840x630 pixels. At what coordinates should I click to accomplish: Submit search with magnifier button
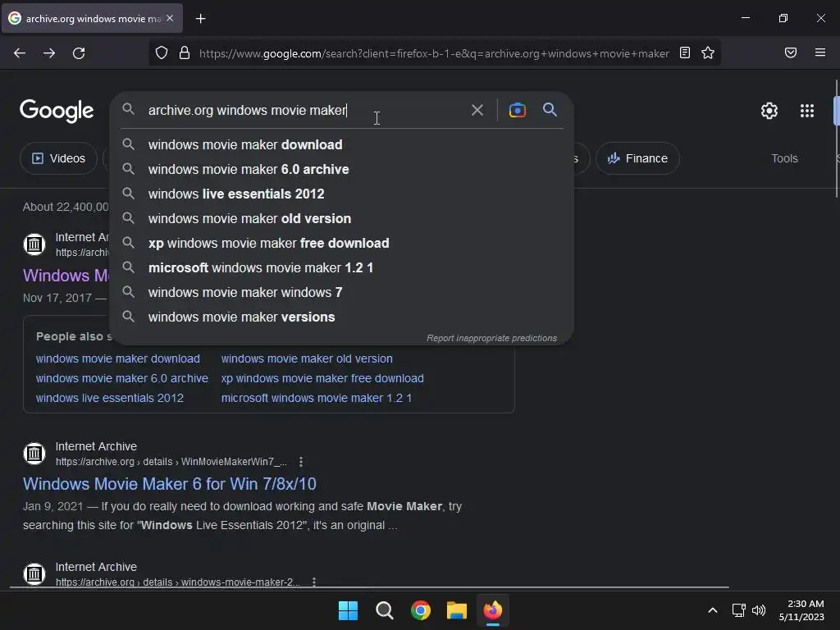(x=550, y=110)
